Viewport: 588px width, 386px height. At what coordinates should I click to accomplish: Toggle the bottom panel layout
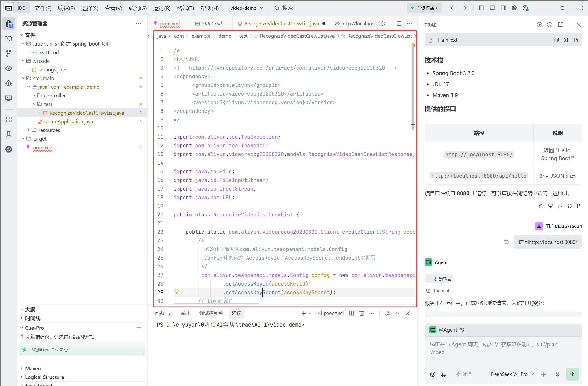pyautogui.click(x=492, y=8)
